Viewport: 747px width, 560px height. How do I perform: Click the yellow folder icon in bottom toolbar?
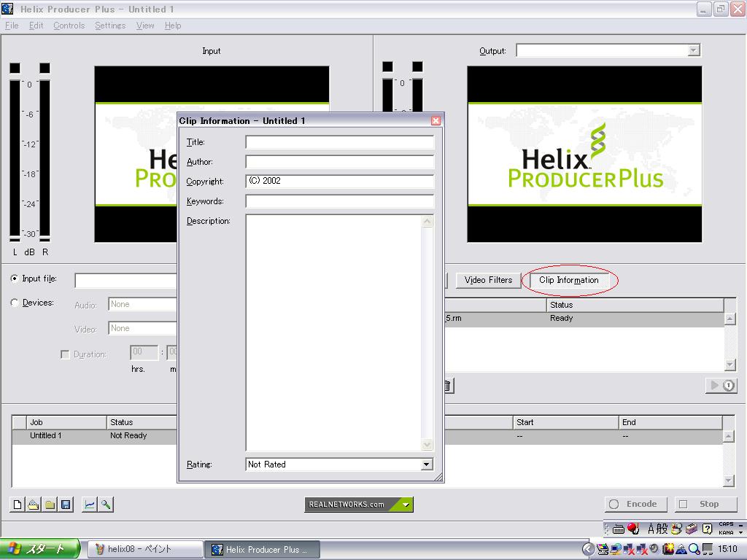pyautogui.click(x=50, y=505)
